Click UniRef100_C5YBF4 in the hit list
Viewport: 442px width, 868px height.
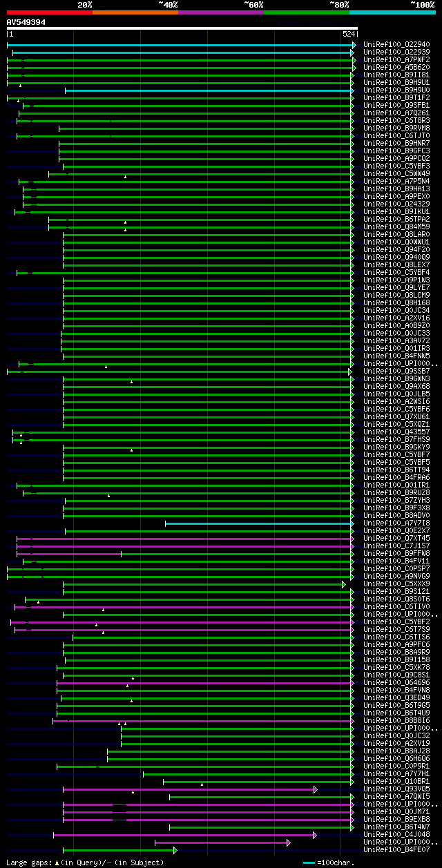[x=396, y=273]
